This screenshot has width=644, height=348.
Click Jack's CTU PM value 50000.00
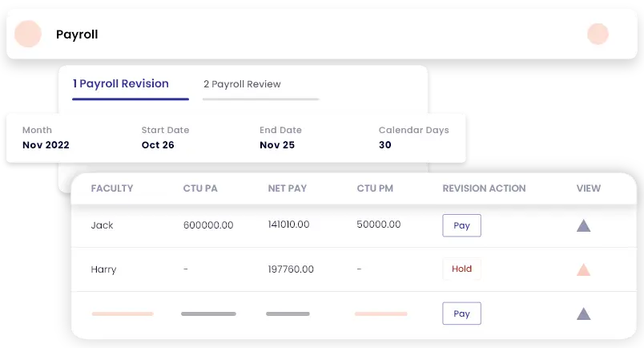click(378, 225)
